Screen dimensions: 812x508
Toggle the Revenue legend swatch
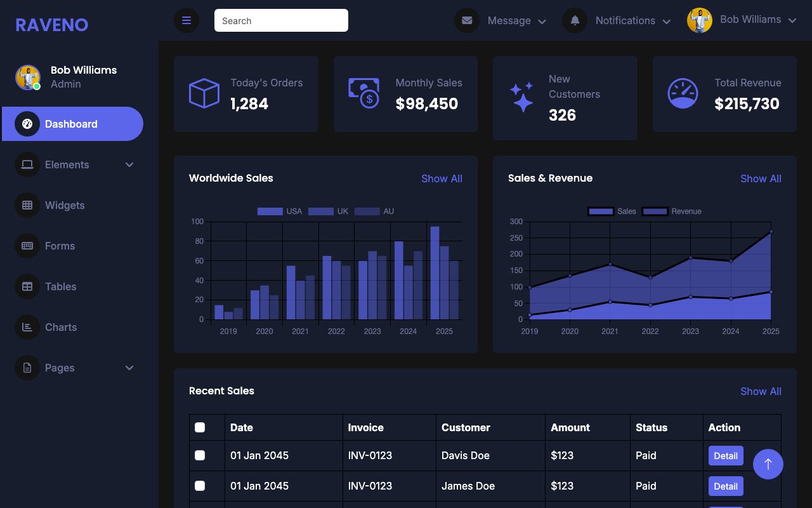(x=655, y=211)
